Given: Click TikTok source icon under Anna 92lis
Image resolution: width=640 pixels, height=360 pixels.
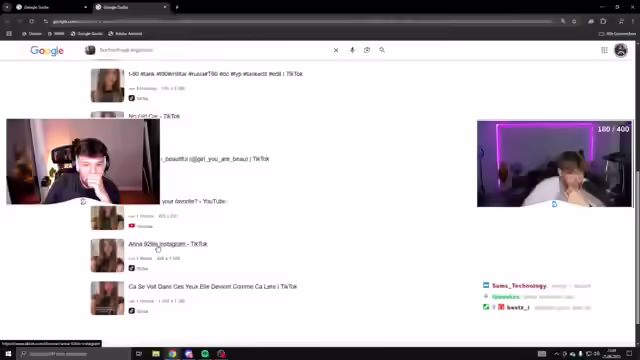Looking at the screenshot, I should (x=131, y=268).
